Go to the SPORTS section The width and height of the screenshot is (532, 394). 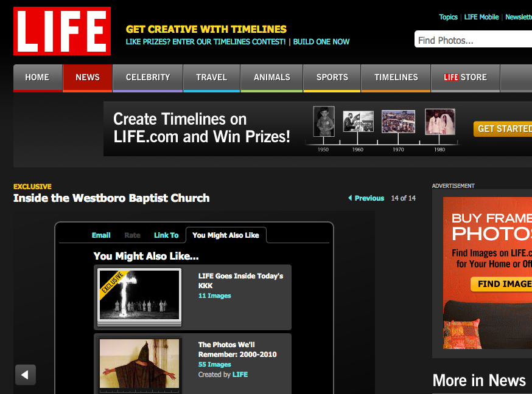tap(332, 77)
